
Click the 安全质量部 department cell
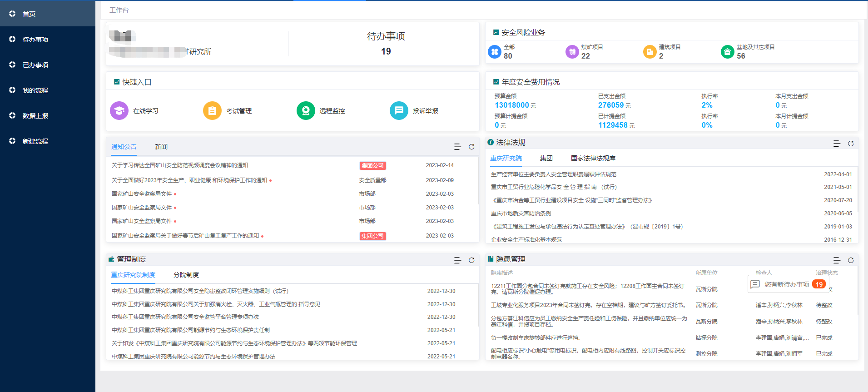tap(372, 180)
